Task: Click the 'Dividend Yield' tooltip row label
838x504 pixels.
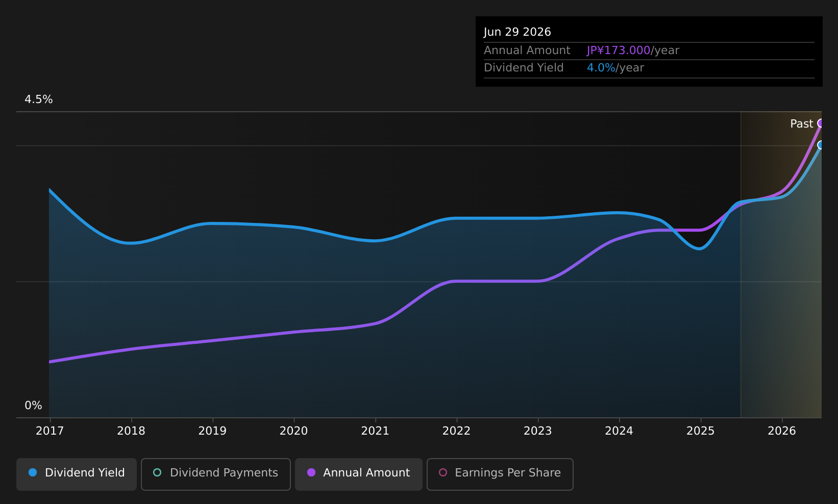Action: (524, 68)
